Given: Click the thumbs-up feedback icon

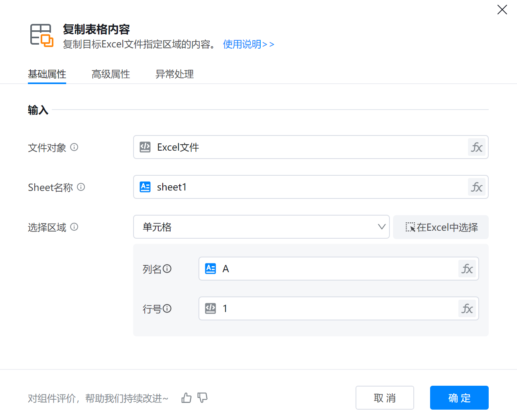Looking at the screenshot, I should (187, 398).
